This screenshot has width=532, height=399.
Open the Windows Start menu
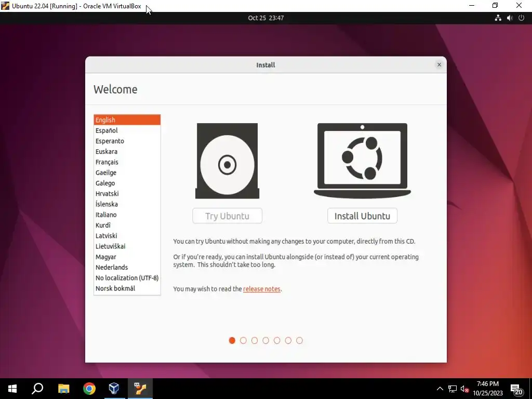12,389
